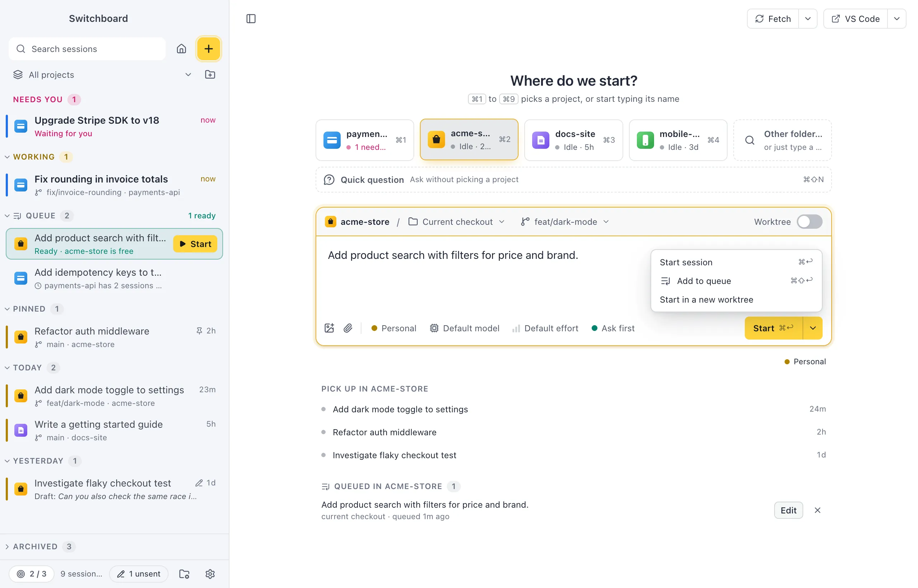Collapse the Pinned section

click(7, 308)
